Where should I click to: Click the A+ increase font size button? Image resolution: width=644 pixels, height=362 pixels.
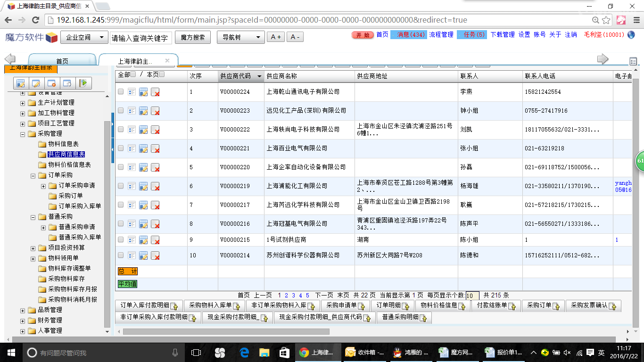coord(276,37)
